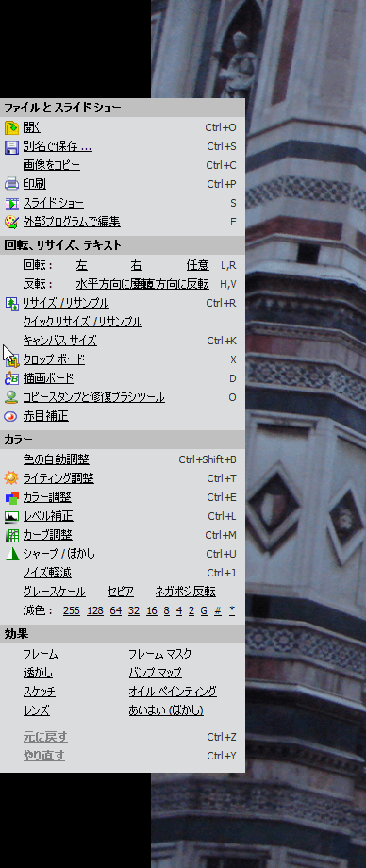Click the clone stamp tool icon

[11, 397]
